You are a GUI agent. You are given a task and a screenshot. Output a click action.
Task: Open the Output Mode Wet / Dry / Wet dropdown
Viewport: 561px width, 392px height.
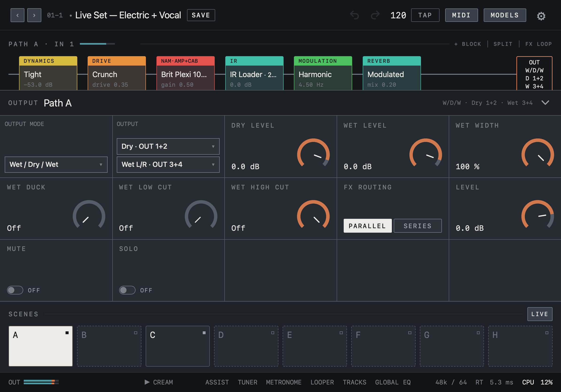click(56, 165)
